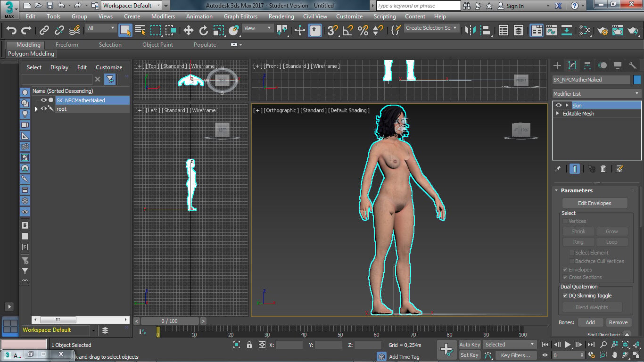Activate the Select and Rotate tool
644x362 pixels.
coord(203,31)
